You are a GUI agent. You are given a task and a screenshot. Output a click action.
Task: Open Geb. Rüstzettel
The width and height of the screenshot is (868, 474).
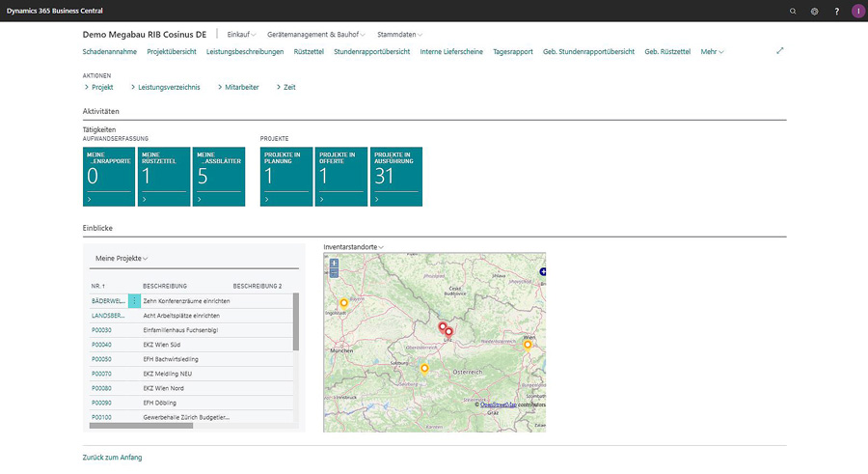point(667,51)
